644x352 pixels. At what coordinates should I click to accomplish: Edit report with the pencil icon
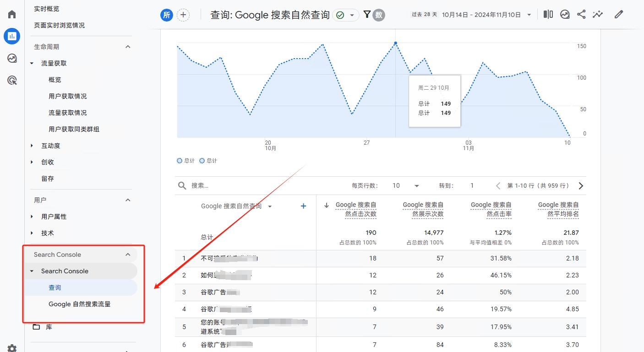(619, 14)
